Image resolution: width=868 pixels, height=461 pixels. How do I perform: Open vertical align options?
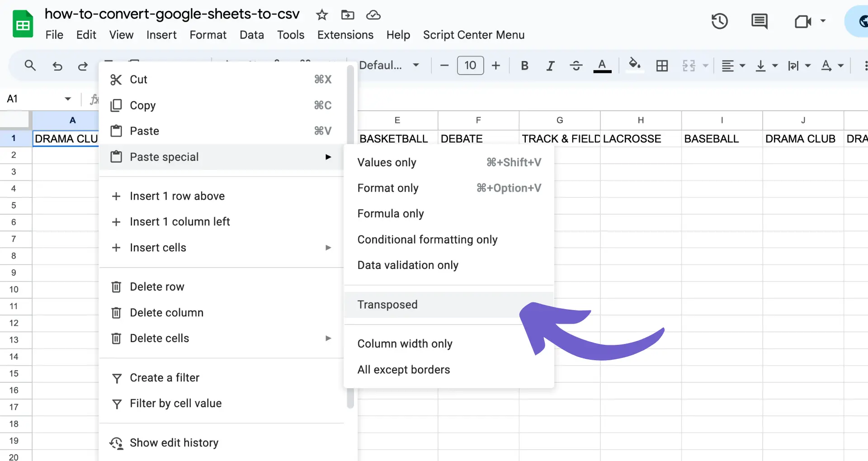(x=766, y=66)
